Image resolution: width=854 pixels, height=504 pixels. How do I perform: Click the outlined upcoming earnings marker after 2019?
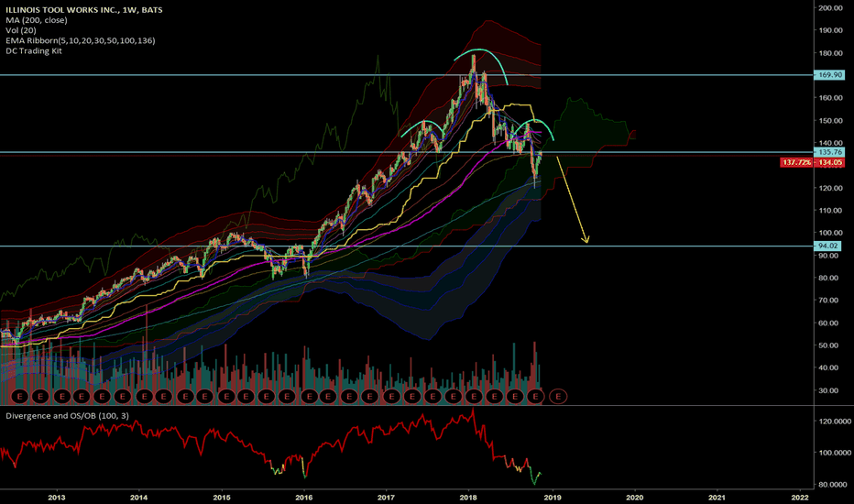pos(558,396)
